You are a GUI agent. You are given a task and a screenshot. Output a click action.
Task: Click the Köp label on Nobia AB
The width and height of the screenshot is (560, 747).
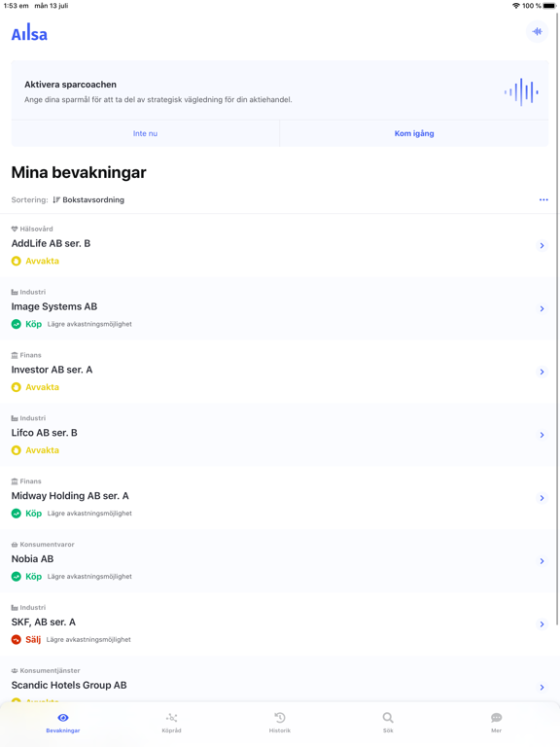[x=34, y=577]
